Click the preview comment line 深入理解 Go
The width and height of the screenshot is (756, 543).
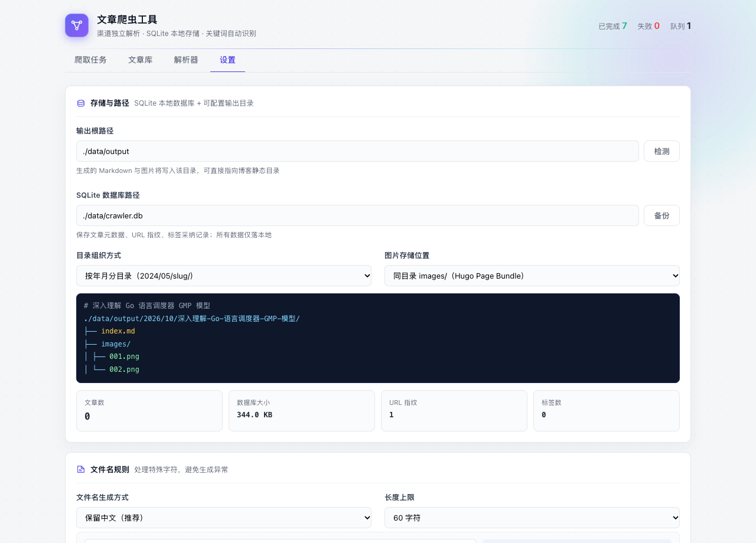coord(147,306)
